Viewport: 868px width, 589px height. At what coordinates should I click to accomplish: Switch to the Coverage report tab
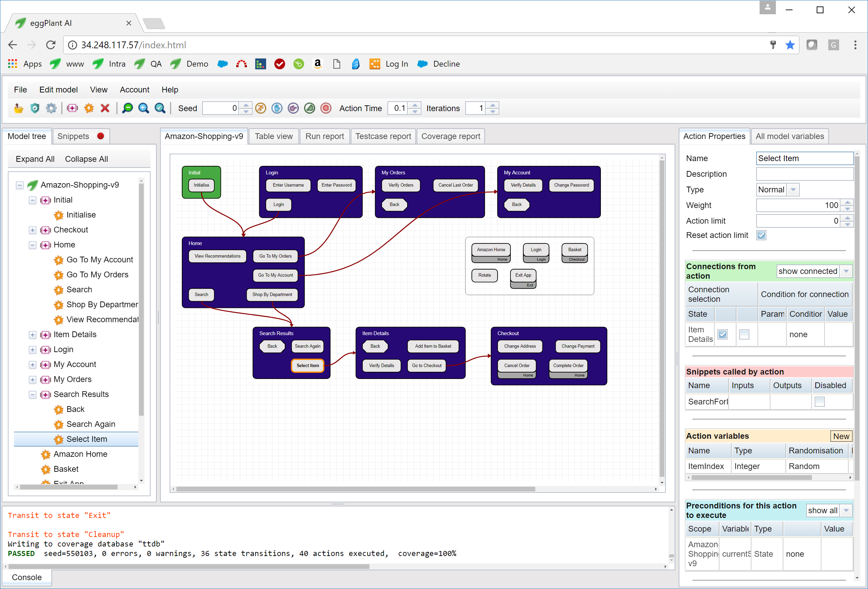pyautogui.click(x=451, y=136)
